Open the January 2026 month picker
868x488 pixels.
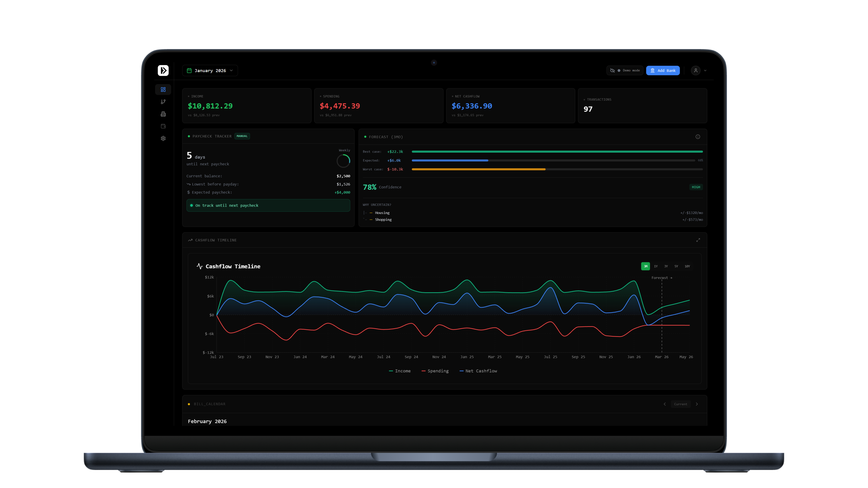(210, 70)
